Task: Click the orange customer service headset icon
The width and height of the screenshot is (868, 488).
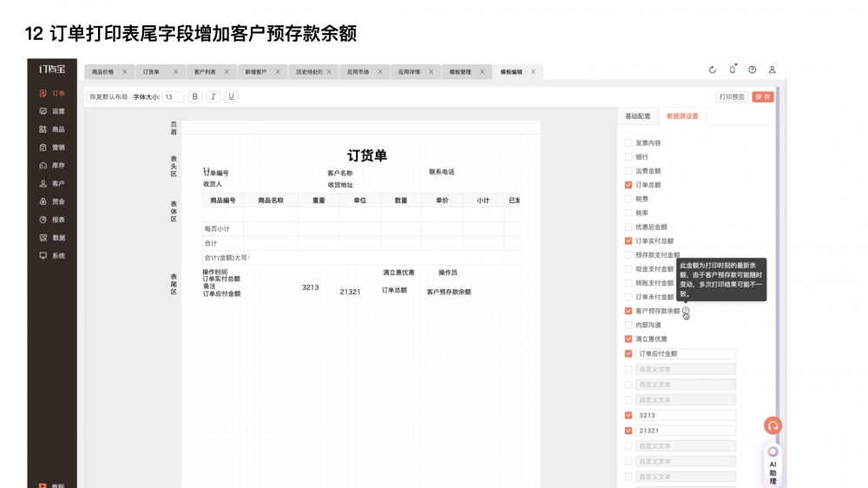Action: coord(773,425)
